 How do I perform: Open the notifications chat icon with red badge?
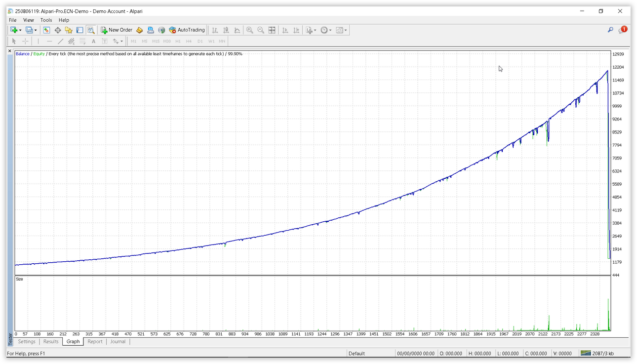tap(622, 30)
